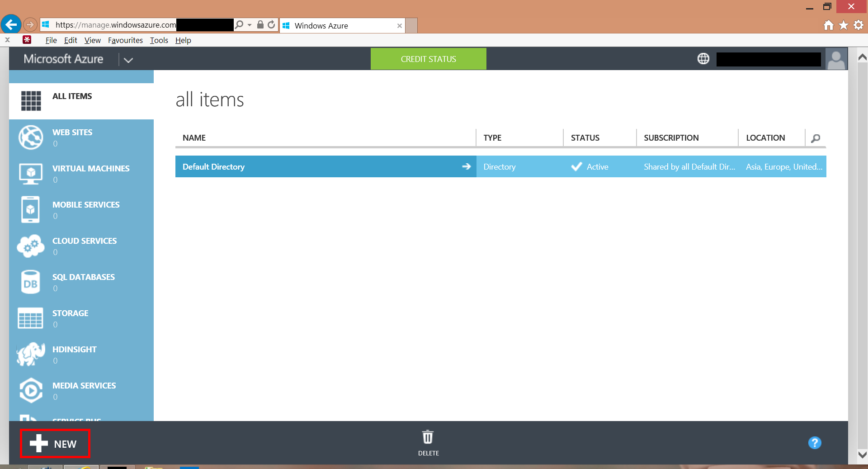Click the NEW button label
This screenshot has height=469, width=868.
point(65,444)
